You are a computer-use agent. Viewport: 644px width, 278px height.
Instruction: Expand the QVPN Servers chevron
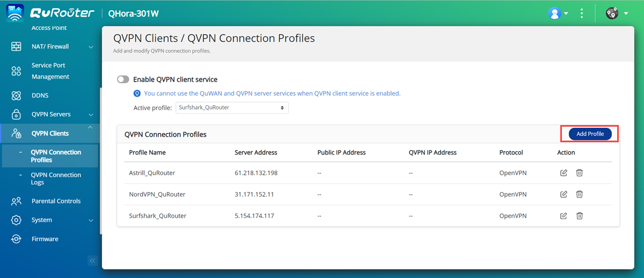(91, 115)
